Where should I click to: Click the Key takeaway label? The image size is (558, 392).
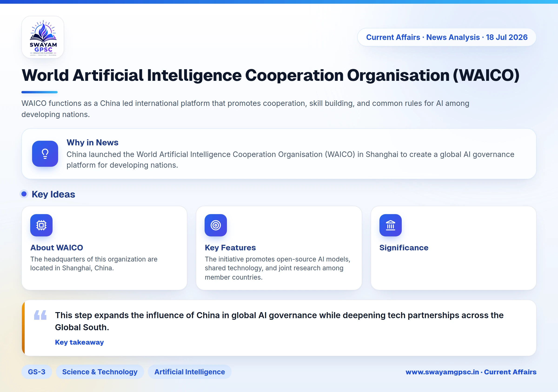(x=79, y=342)
